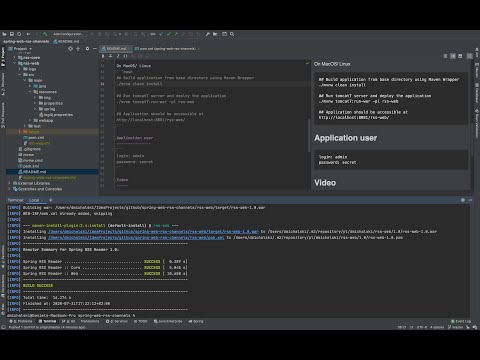Hide the Project panel with minus icon
Image resolution: width=480 pixels, height=360 pixels.
(x=95, y=49)
